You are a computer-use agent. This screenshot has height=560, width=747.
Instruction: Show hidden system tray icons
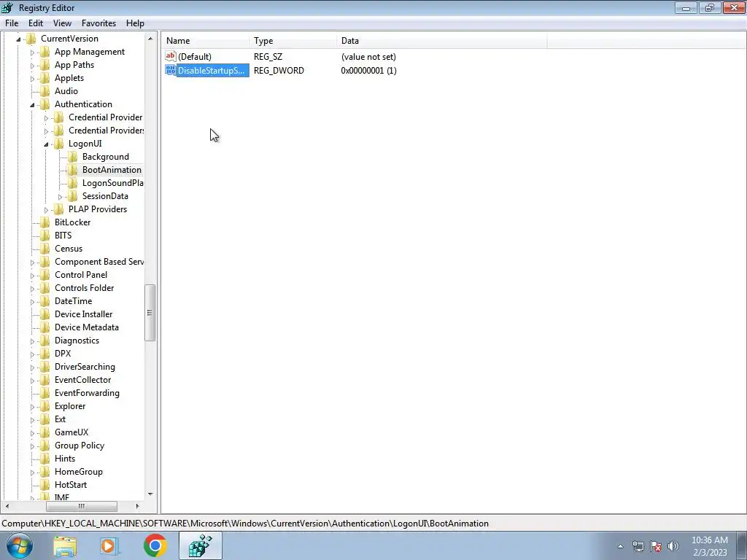pyautogui.click(x=620, y=547)
